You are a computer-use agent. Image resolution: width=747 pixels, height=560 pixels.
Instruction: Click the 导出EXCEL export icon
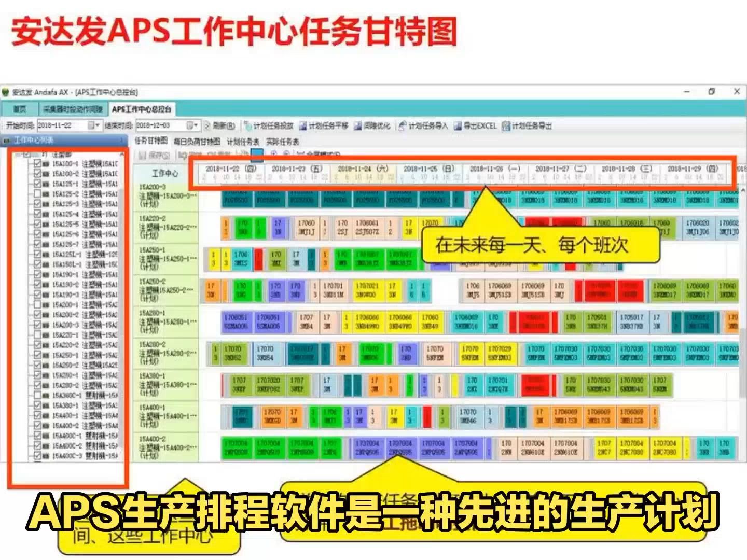point(458,125)
